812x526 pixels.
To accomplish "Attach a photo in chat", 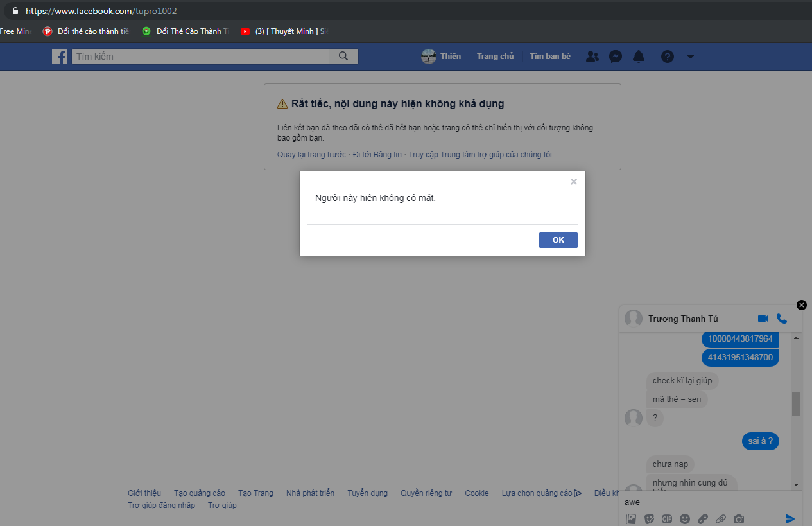I will pyautogui.click(x=631, y=519).
